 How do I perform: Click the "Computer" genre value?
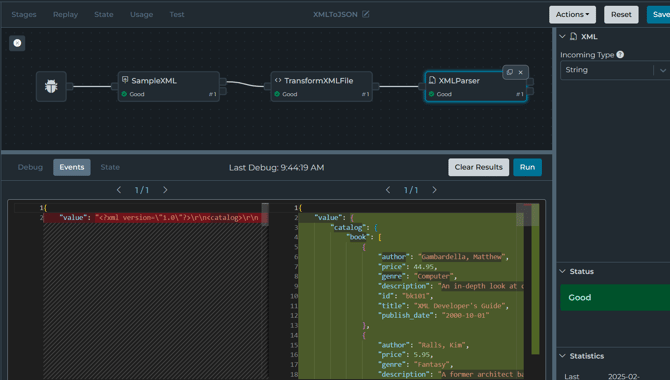(434, 276)
